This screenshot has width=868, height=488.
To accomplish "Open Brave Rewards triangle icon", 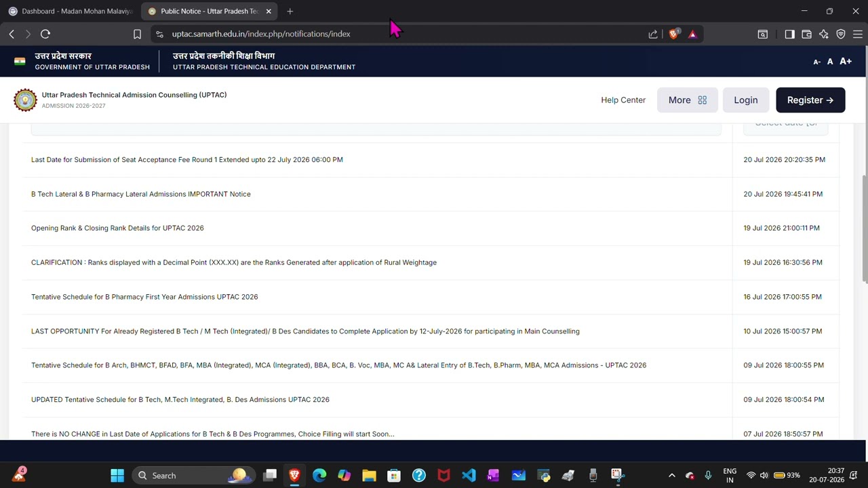I will pos(692,34).
